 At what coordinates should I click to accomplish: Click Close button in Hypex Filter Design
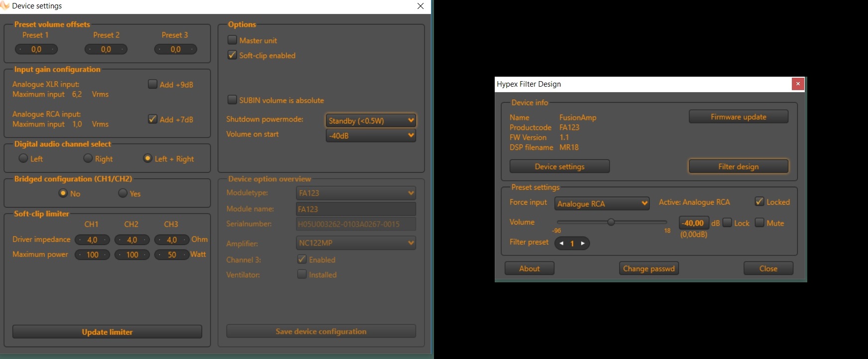coord(768,268)
